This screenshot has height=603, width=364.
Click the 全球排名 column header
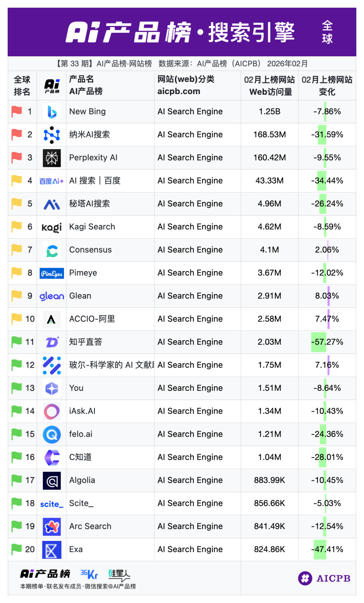(x=22, y=86)
